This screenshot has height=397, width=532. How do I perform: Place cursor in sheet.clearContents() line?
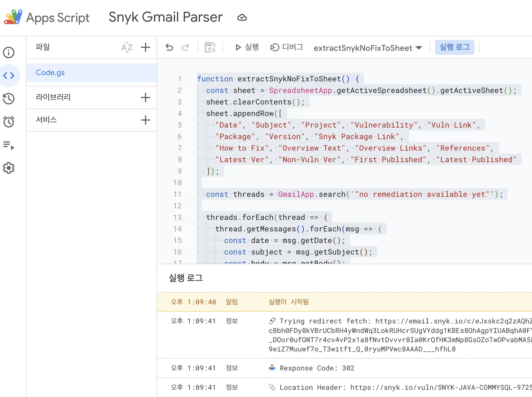pos(255,102)
